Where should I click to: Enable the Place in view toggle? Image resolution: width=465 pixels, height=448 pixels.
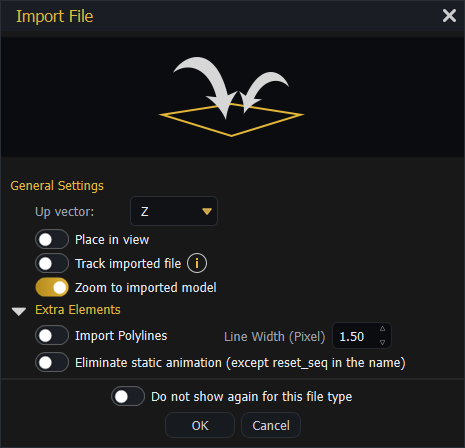(x=52, y=239)
